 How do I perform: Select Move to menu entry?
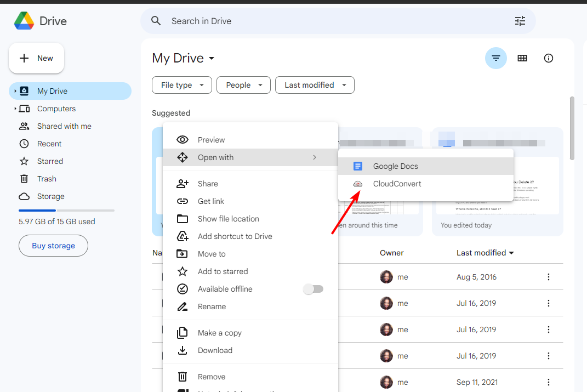point(250,254)
